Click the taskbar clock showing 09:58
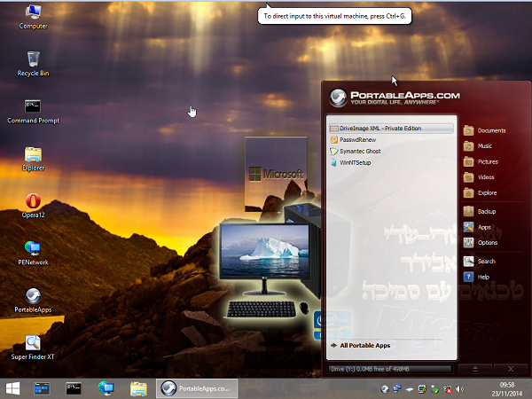This screenshot has width=532, height=399. [507, 389]
